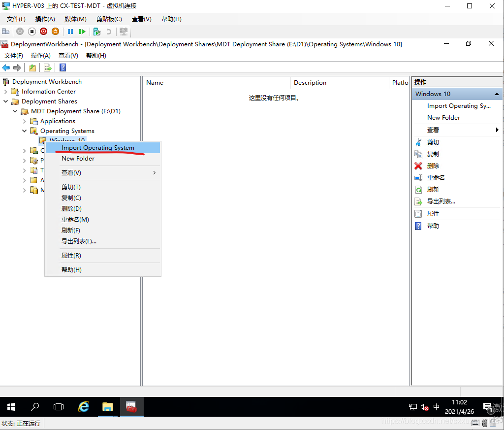Collapse Deployment Shares tree node

click(5, 101)
